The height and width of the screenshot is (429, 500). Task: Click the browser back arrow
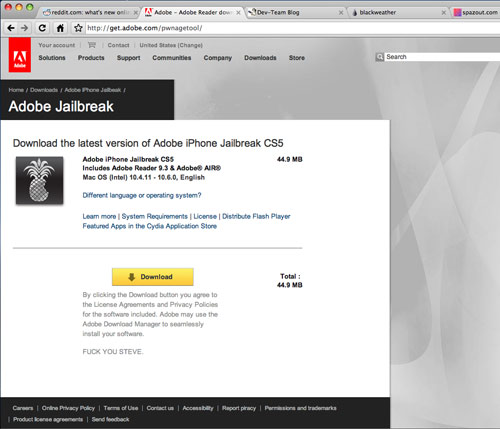click(x=11, y=28)
